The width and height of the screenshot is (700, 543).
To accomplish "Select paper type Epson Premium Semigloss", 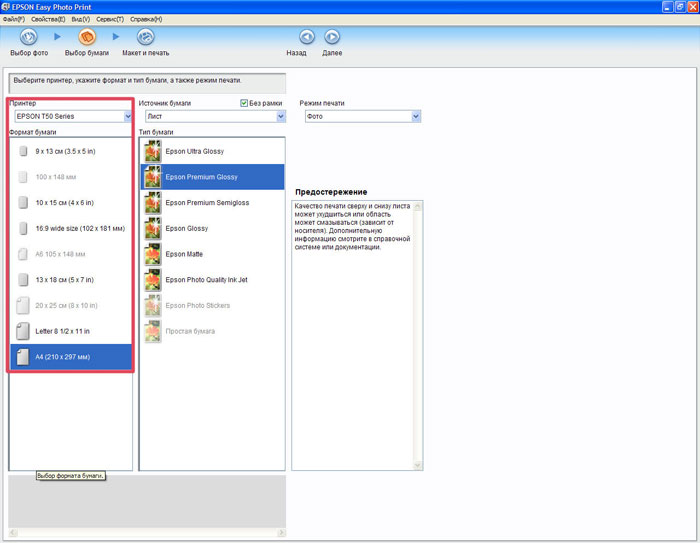I will coord(212,203).
